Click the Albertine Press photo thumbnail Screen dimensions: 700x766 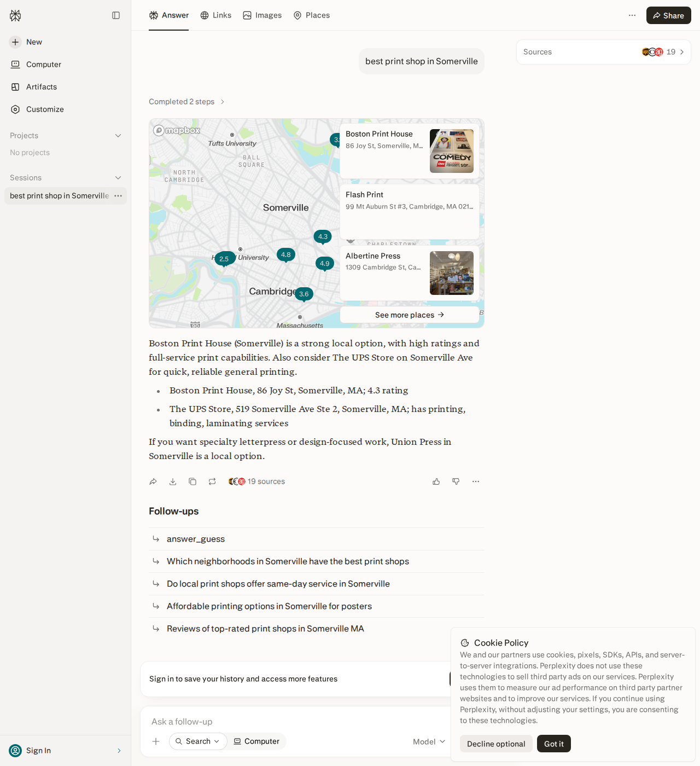point(452,273)
